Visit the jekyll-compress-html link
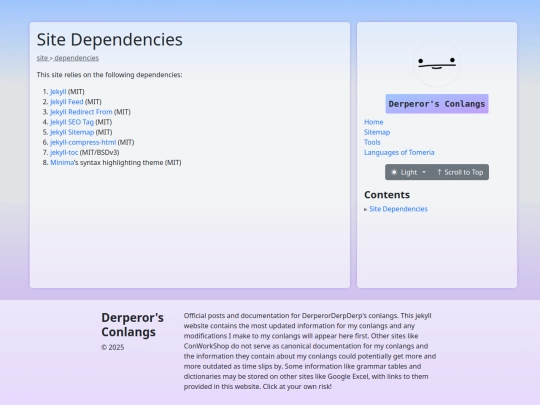 [x=83, y=142]
